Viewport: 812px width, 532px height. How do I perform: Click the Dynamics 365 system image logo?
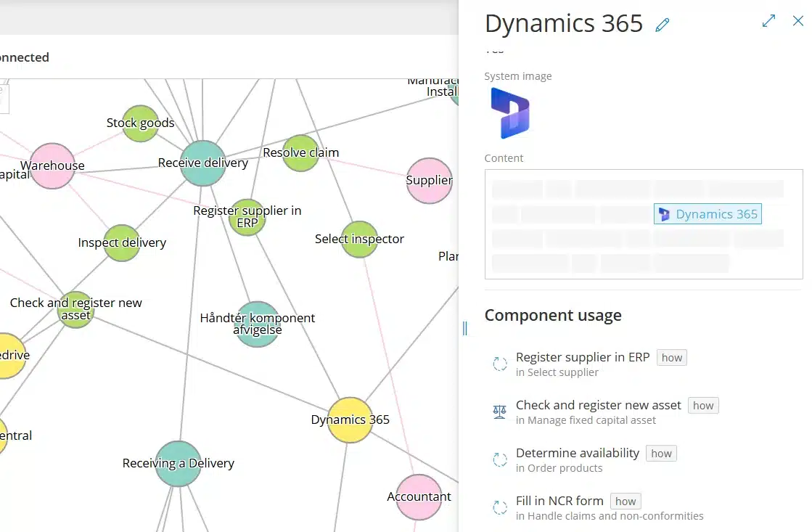tap(510, 113)
